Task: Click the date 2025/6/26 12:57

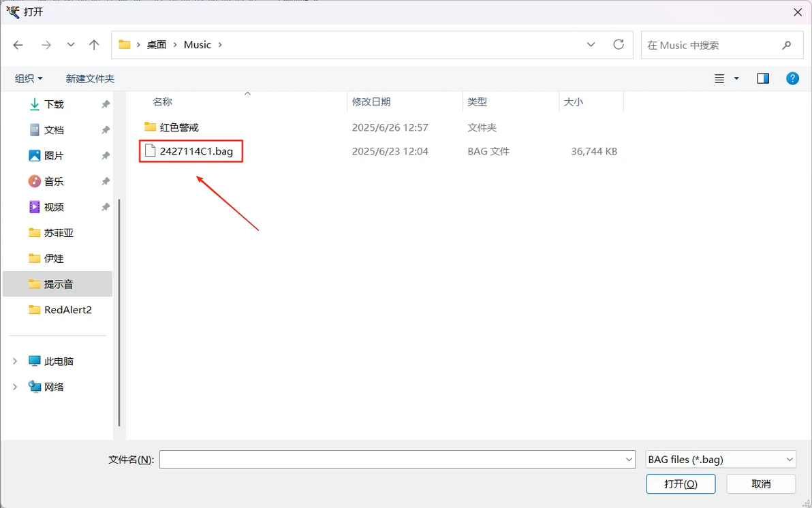Action: click(390, 127)
